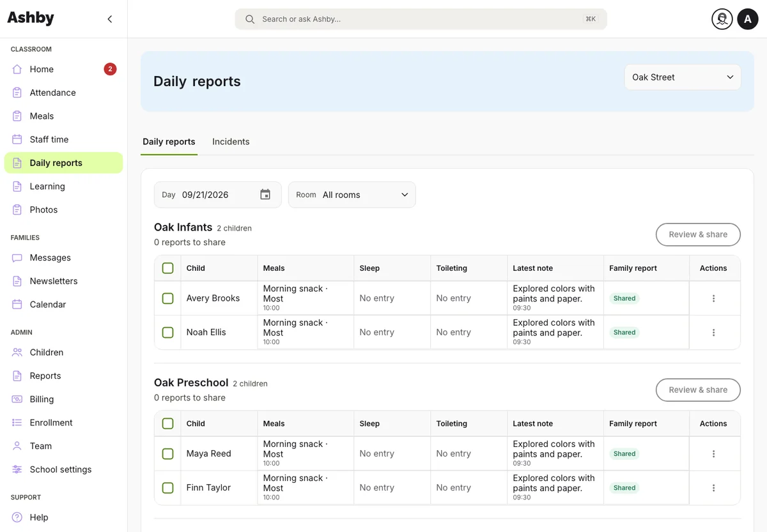Image resolution: width=767 pixels, height=532 pixels.
Task: Click Finn Taylor child name
Action: pos(208,487)
